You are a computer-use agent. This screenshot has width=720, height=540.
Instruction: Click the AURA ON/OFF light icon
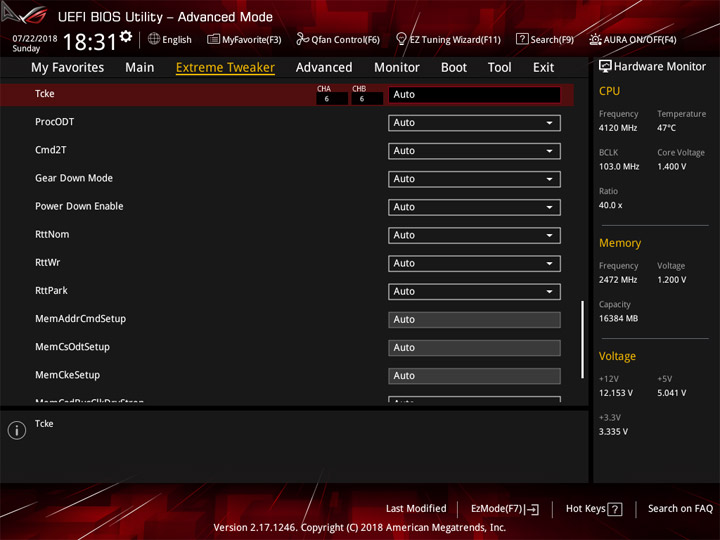pos(595,39)
